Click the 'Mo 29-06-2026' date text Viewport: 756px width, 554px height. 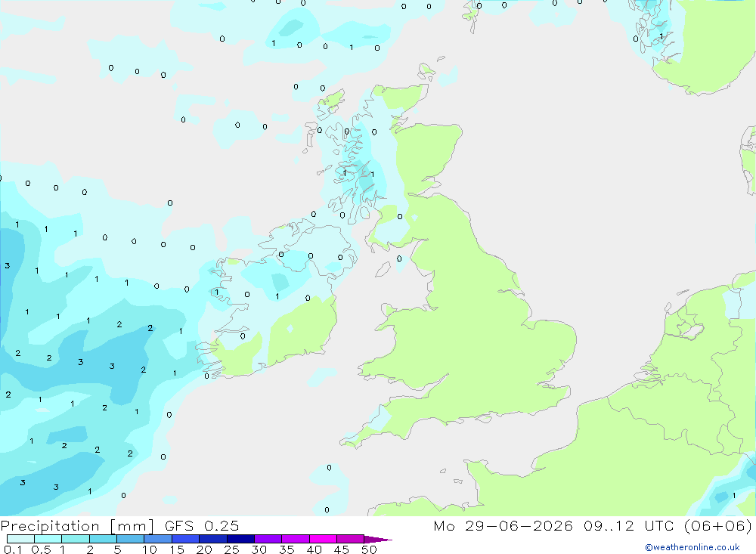pos(503,525)
